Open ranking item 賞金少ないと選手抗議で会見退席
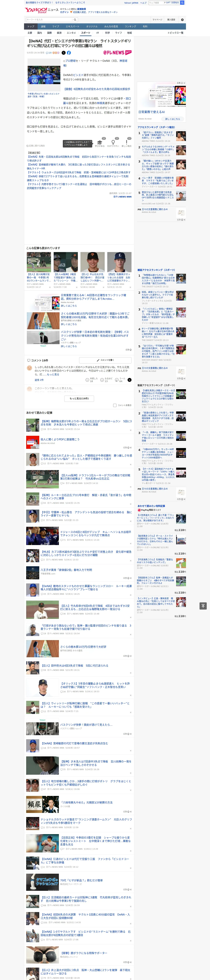The image size is (210, 980). 158,196
